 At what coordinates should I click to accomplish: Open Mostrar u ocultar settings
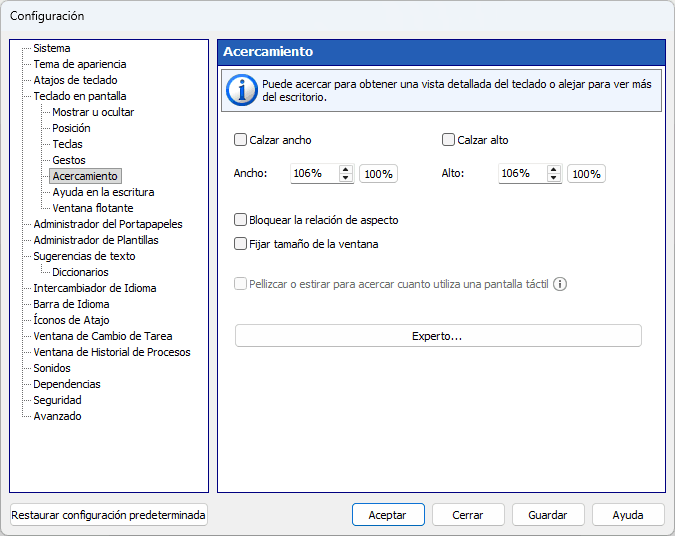pyautogui.click(x=93, y=112)
